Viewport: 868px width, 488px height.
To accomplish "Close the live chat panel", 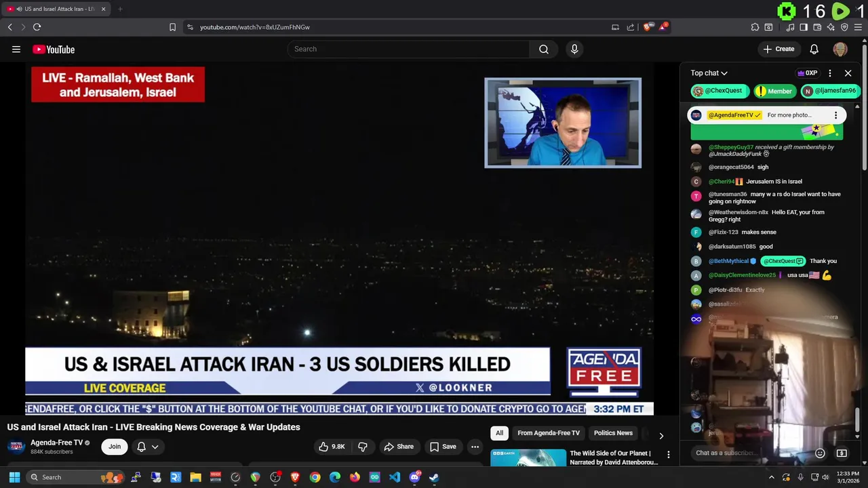I will point(848,73).
